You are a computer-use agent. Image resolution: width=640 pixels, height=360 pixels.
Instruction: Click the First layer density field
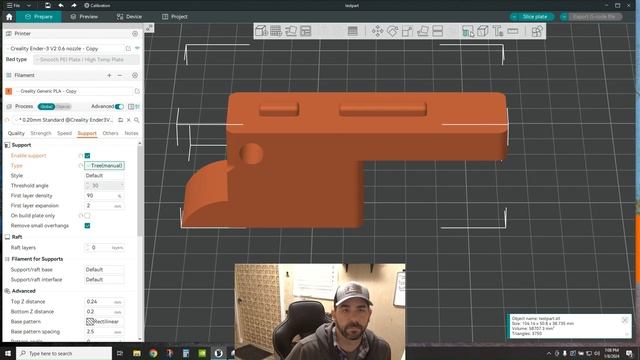point(104,196)
